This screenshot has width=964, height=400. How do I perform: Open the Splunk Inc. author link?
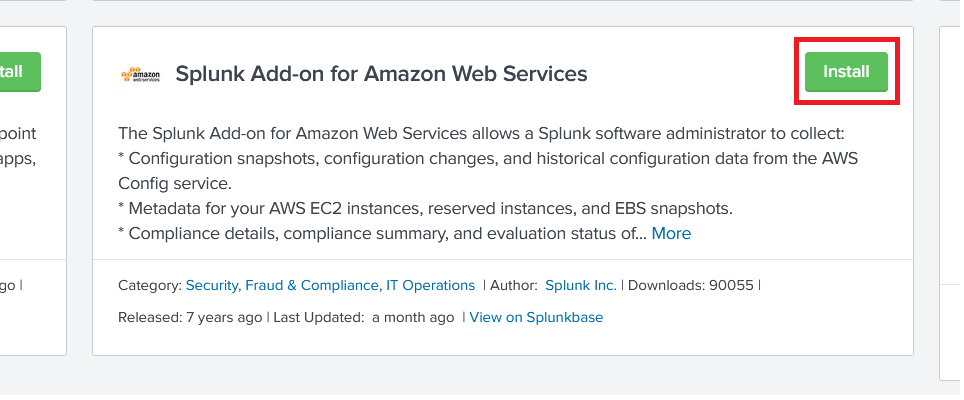point(580,285)
